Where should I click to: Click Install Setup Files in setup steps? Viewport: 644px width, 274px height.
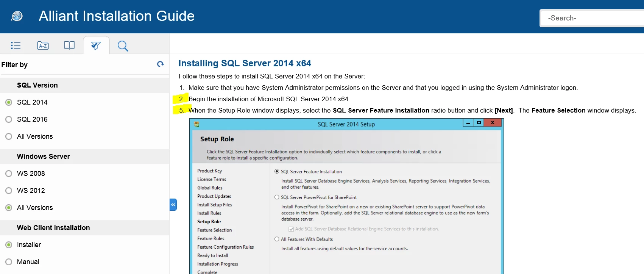coord(214,205)
